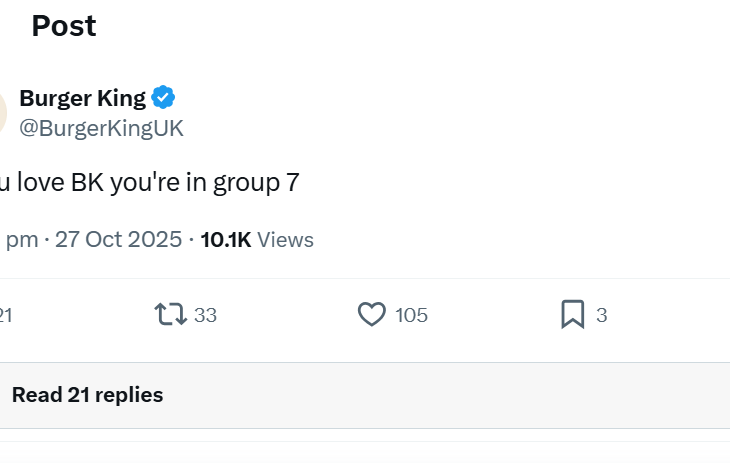The height and width of the screenshot is (463, 730).
Task: Open the Burger King profile avatar
Action: (2, 112)
